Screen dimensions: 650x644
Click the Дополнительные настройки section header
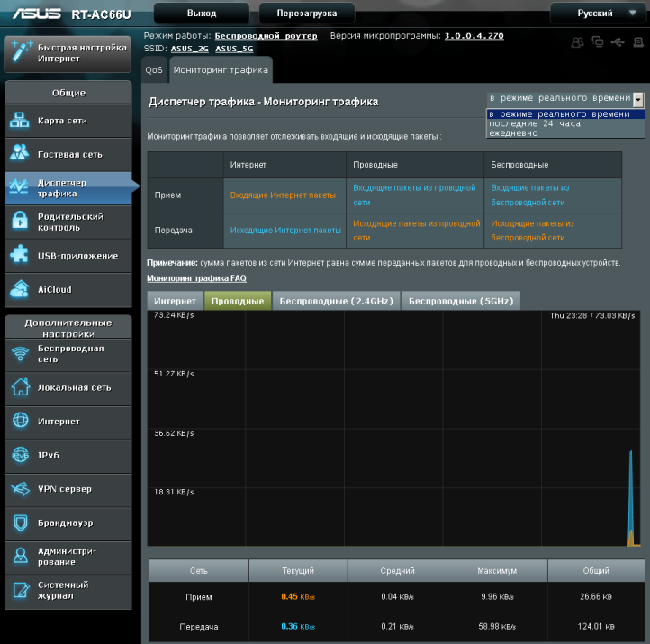[68, 328]
